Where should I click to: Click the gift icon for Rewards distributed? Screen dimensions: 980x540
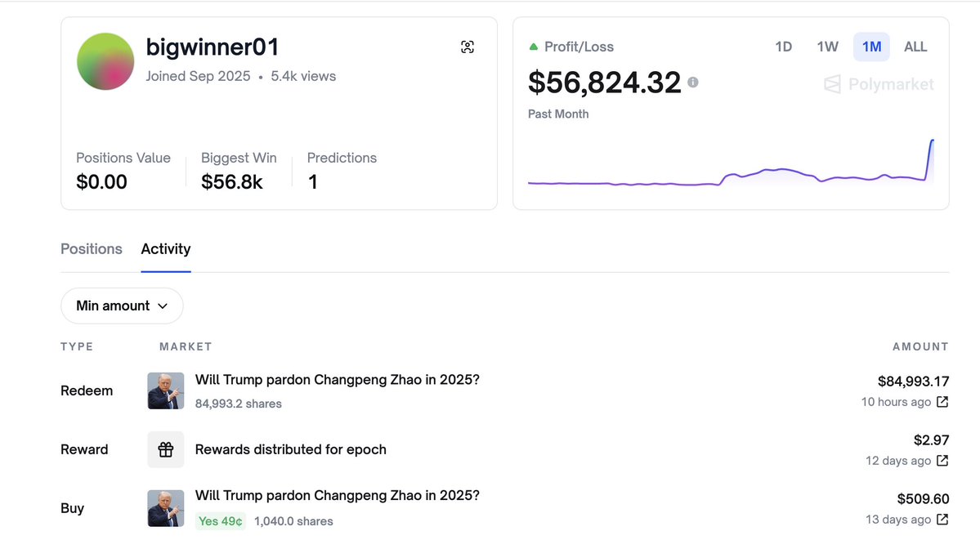(166, 449)
